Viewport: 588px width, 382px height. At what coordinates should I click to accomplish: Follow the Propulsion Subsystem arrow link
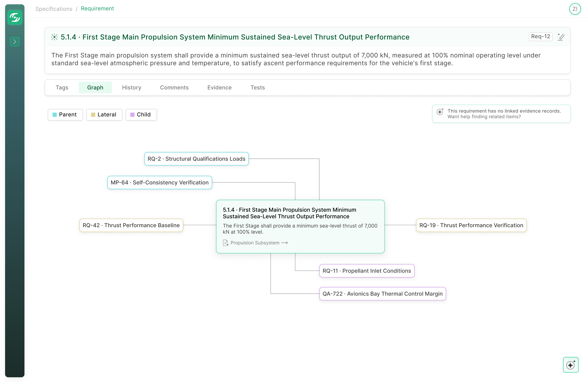(285, 243)
